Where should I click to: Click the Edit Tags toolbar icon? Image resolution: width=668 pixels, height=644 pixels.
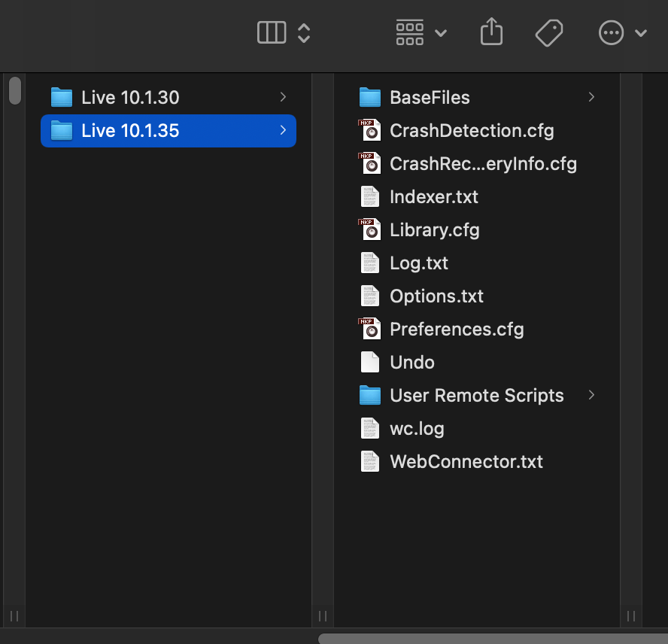[549, 32]
